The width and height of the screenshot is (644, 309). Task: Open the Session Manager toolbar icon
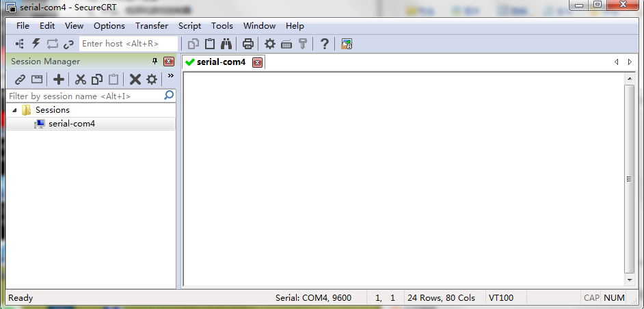19,44
